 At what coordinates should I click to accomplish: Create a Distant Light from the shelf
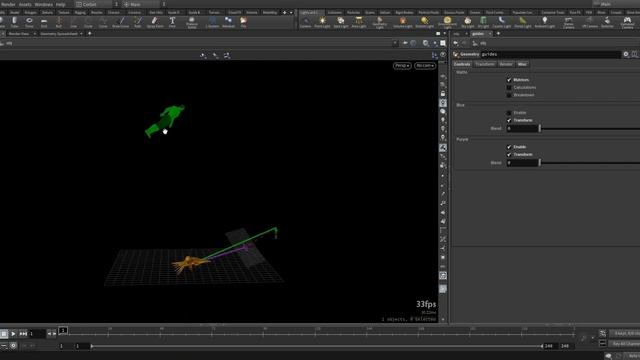(x=424, y=22)
